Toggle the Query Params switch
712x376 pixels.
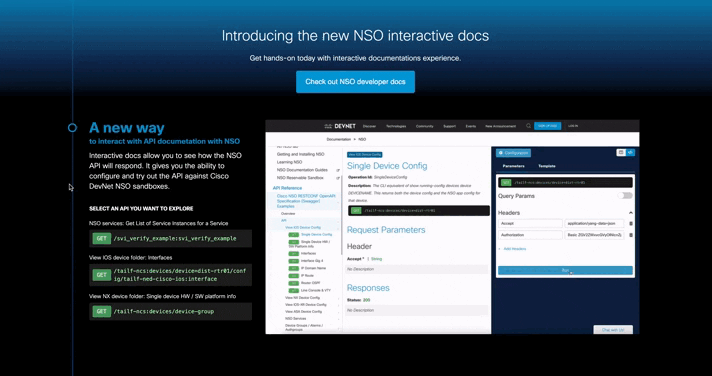coord(625,196)
